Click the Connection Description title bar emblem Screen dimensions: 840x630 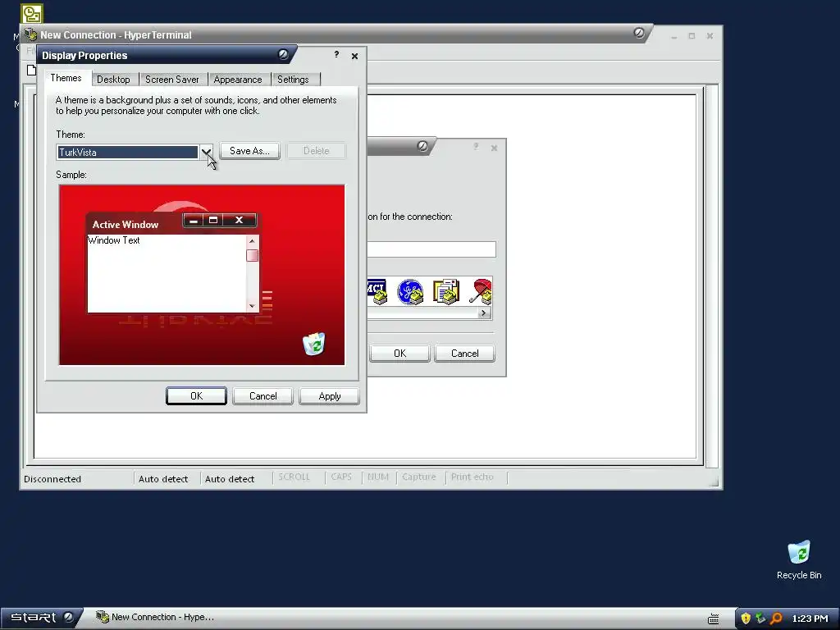tap(422, 146)
